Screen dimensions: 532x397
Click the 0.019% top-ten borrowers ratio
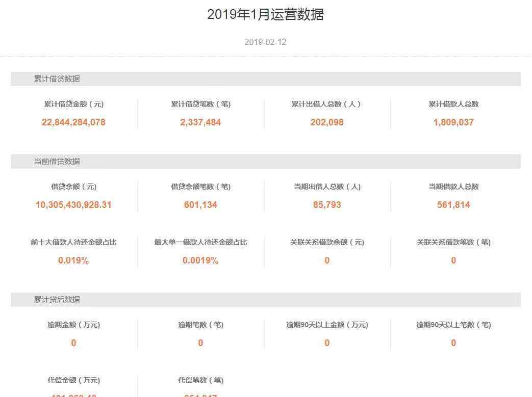click(x=73, y=260)
